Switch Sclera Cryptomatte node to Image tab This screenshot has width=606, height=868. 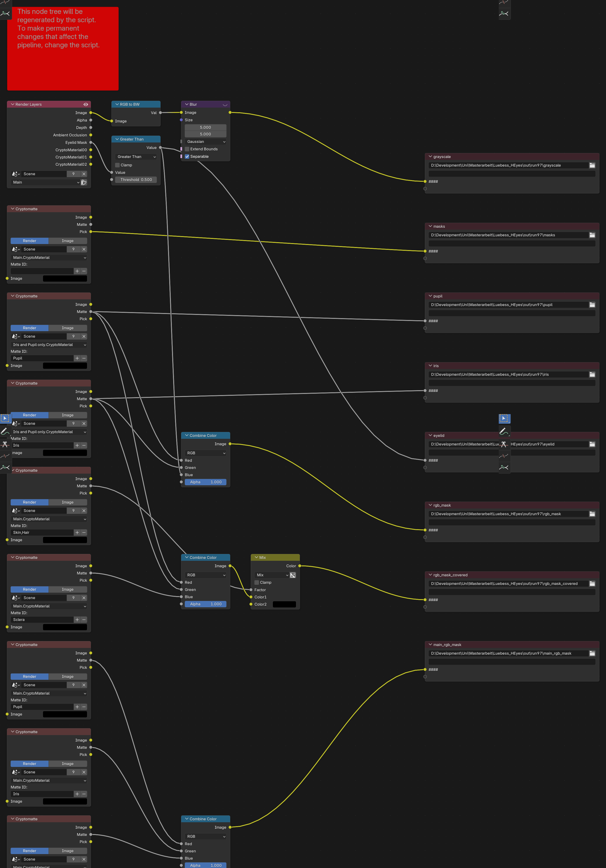pos(68,589)
